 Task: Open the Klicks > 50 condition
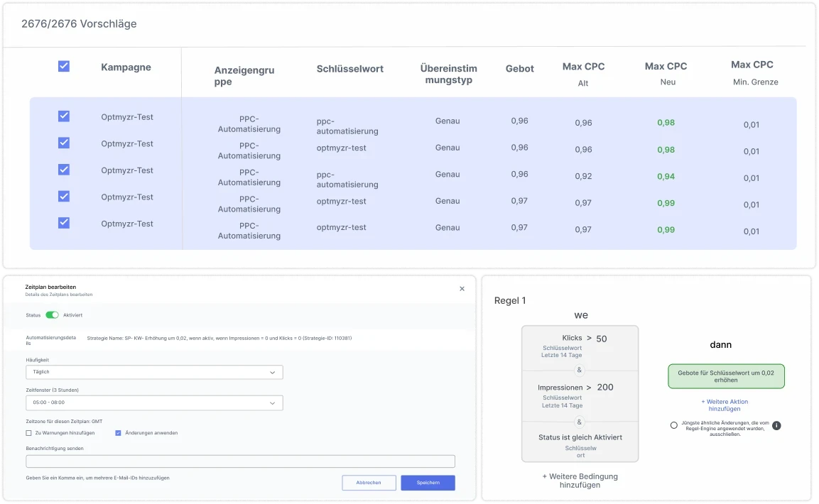pyautogui.click(x=580, y=344)
